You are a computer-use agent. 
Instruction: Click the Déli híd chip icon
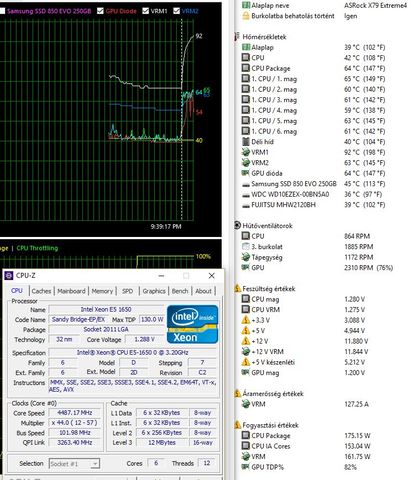246,141
